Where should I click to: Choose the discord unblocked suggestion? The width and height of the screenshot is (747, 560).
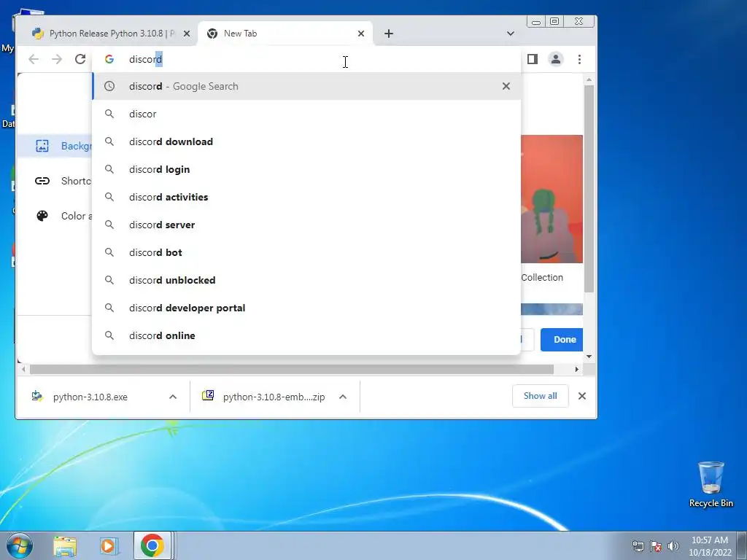[306, 280]
